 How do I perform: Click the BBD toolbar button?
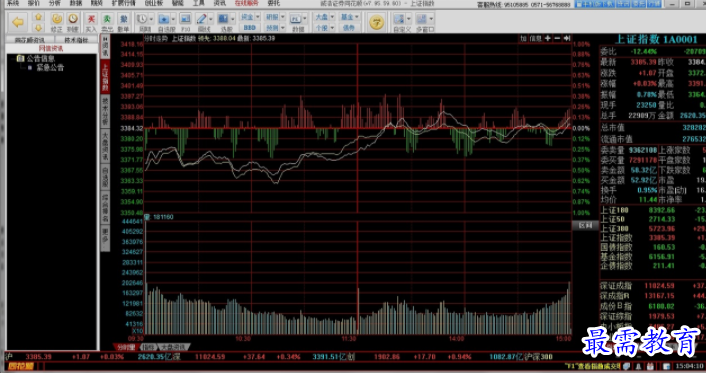pos(249,27)
